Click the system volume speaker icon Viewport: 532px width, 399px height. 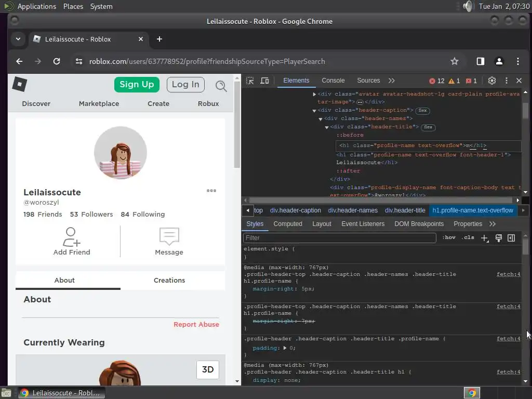[x=468, y=6]
